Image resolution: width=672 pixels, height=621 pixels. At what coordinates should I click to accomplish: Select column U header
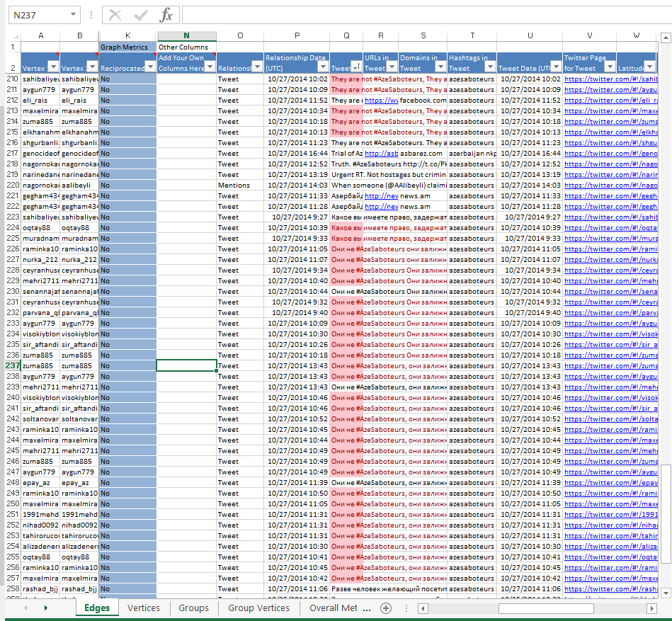click(530, 35)
